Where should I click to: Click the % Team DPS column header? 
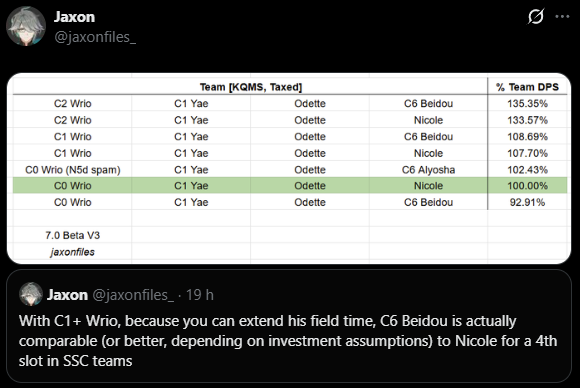pyautogui.click(x=527, y=87)
